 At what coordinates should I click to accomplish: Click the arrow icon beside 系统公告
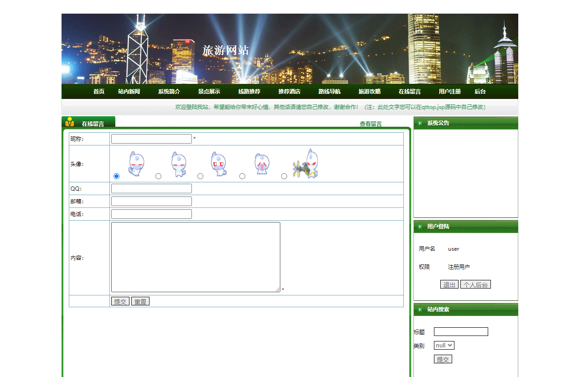click(420, 123)
